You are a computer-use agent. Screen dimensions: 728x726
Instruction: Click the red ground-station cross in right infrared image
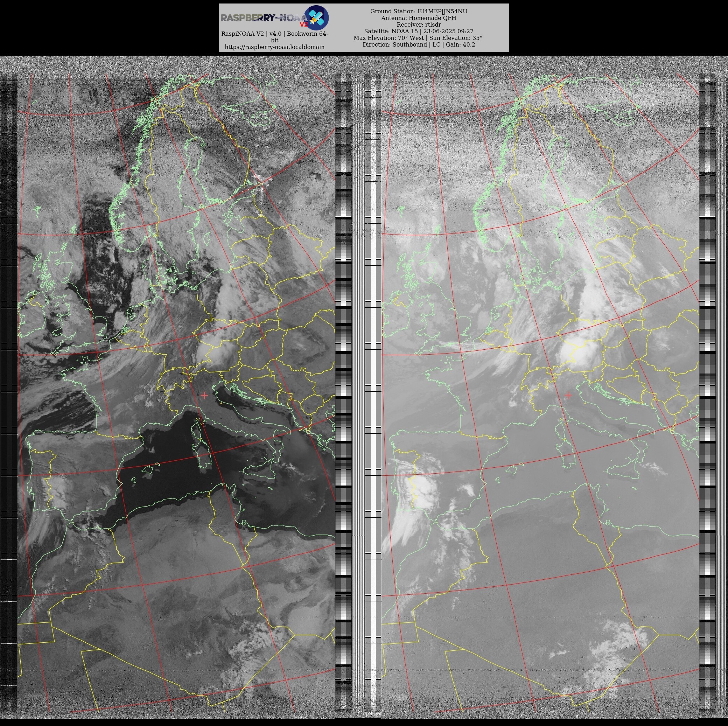pos(568,395)
